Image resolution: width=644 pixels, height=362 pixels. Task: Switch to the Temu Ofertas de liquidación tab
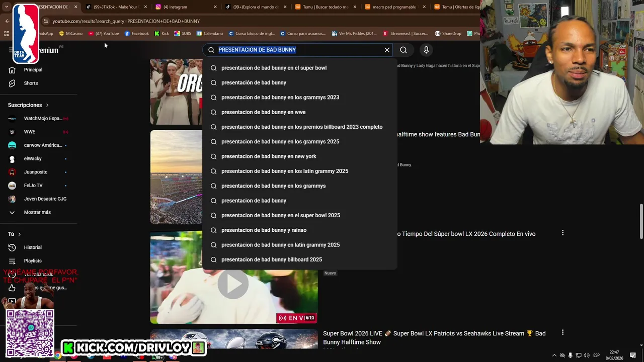(x=457, y=7)
